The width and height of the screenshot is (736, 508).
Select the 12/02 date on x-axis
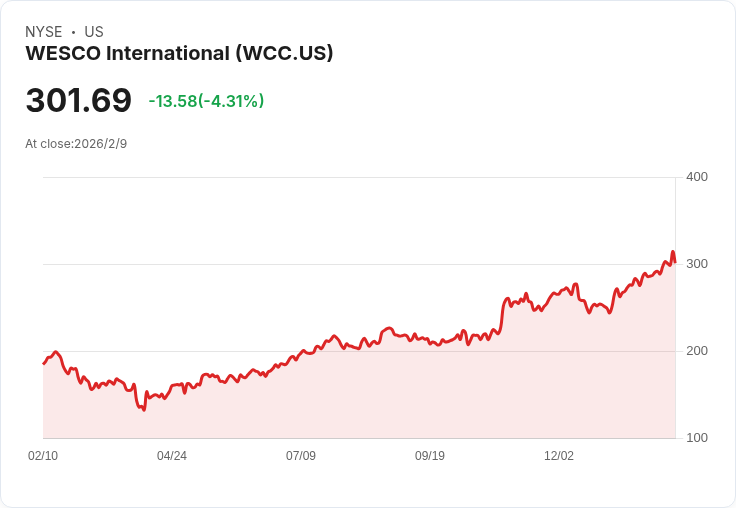point(559,456)
